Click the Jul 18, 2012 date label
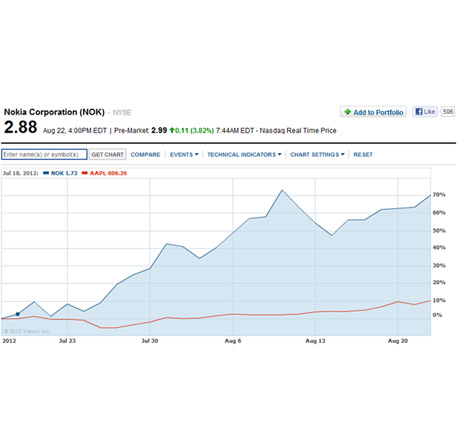Image resolution: width=460 pixels, height=447 pixels. (20, 173)
